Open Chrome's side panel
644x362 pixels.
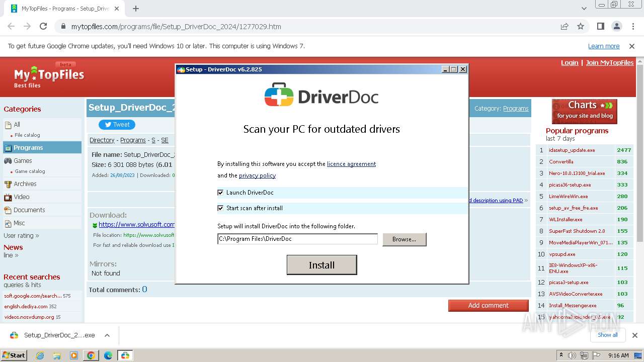pyautogui.click(x=600, y=26)
